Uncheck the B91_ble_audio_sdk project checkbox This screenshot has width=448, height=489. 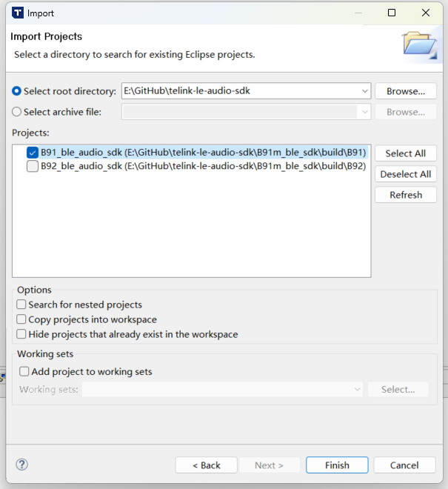coord(32,153)
